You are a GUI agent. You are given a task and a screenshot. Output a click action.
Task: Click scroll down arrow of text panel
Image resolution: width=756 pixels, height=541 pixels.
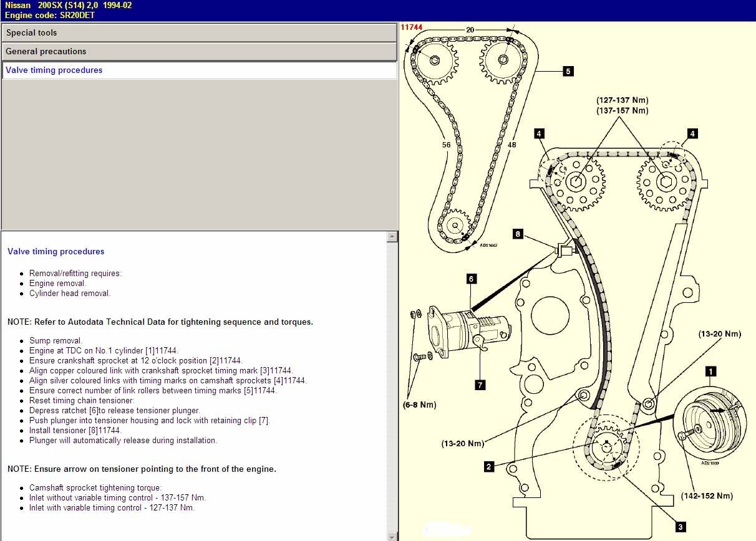pos(392,536)
